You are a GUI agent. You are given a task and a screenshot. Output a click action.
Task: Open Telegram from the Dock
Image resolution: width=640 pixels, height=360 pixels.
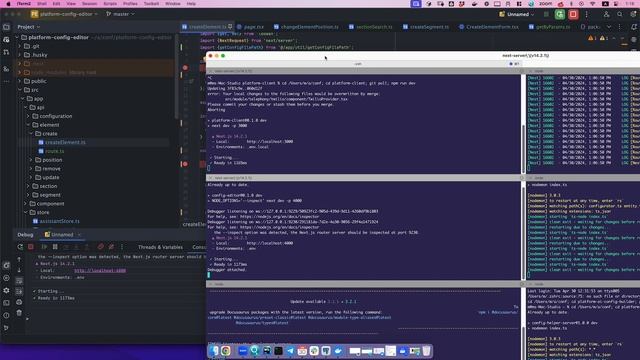[x=290, y=351]
